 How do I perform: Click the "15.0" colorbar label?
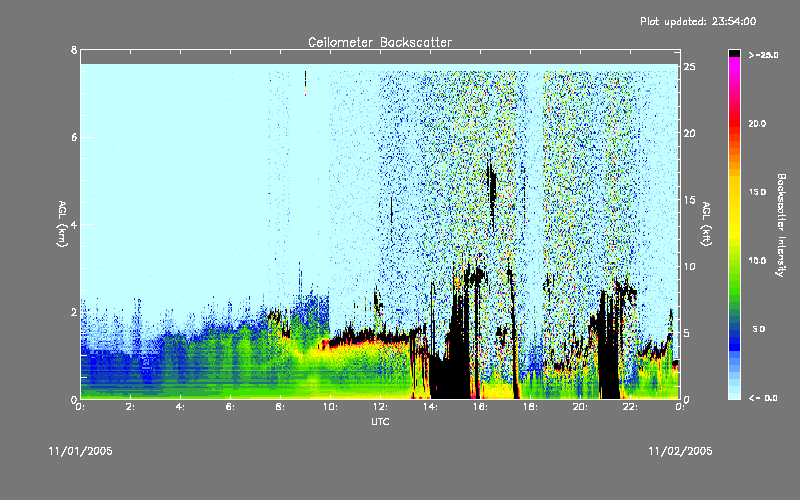point(757,192)
